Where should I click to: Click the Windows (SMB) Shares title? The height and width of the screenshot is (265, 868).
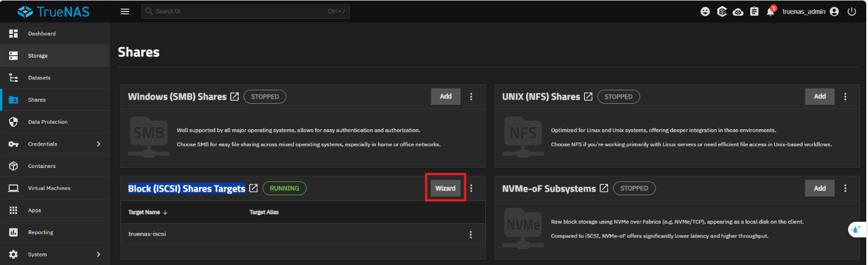(x=177, y=96)
